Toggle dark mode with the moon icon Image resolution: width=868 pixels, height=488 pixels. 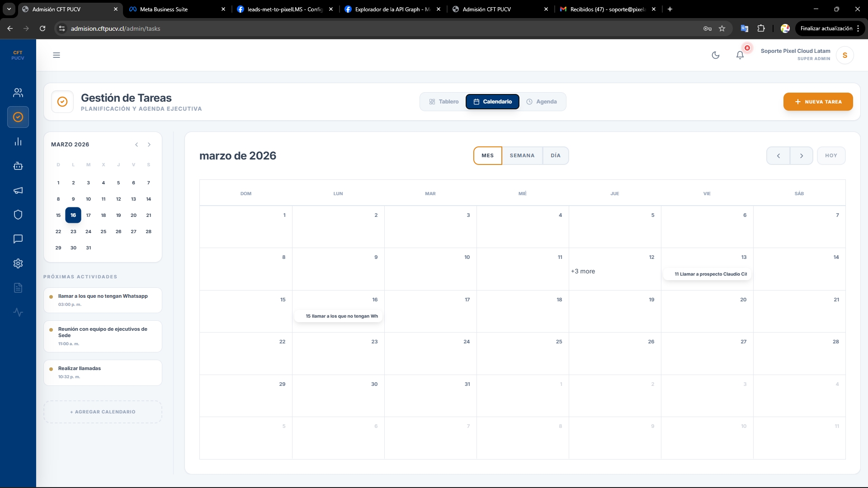click(716, 55)
